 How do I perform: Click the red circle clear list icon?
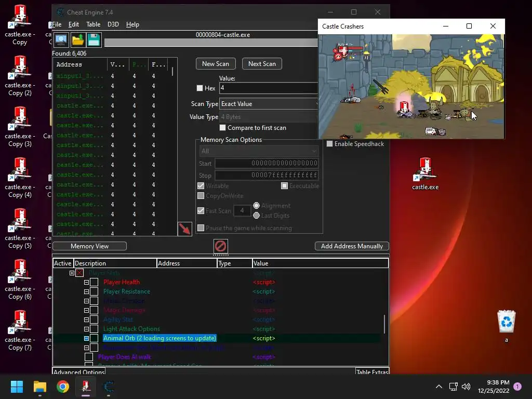click(x=220, y=246)
